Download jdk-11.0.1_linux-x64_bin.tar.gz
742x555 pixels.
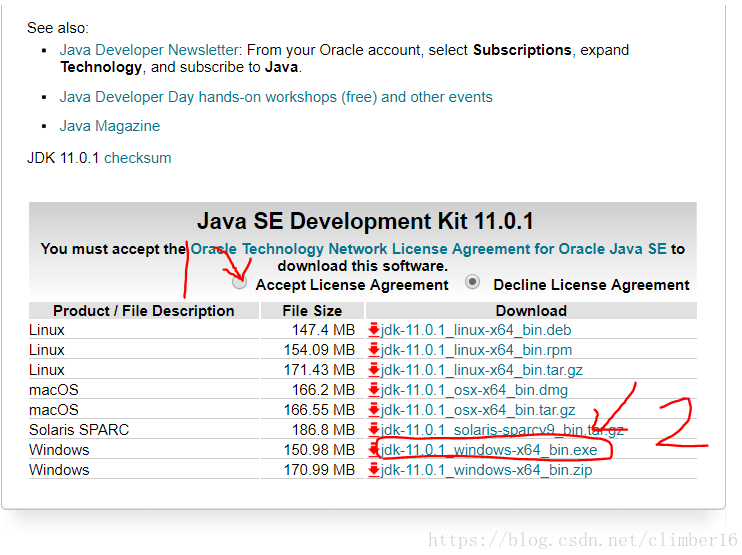(x=482, y=370)
